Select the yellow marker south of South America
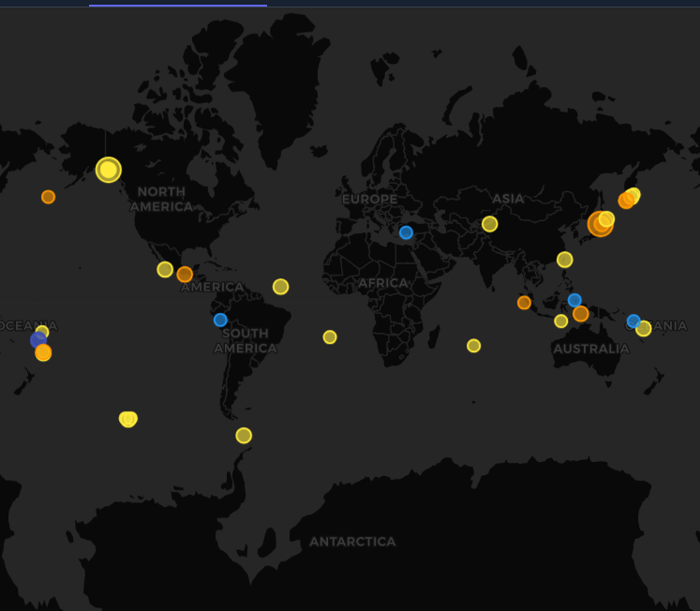700x611 pixels. point(244,435)
